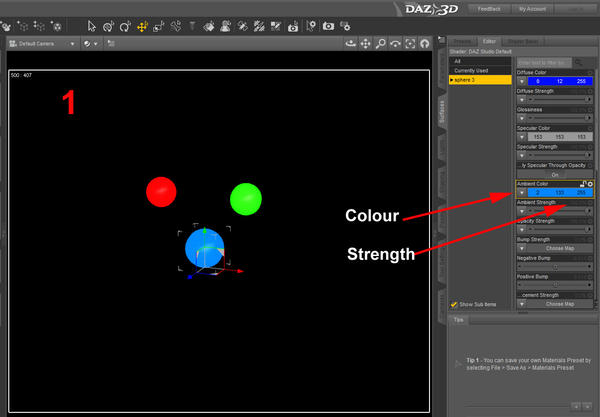Click the Ambient Color lock icon
This screenshot has height=417, width=600.
click(x=583, y=184)
